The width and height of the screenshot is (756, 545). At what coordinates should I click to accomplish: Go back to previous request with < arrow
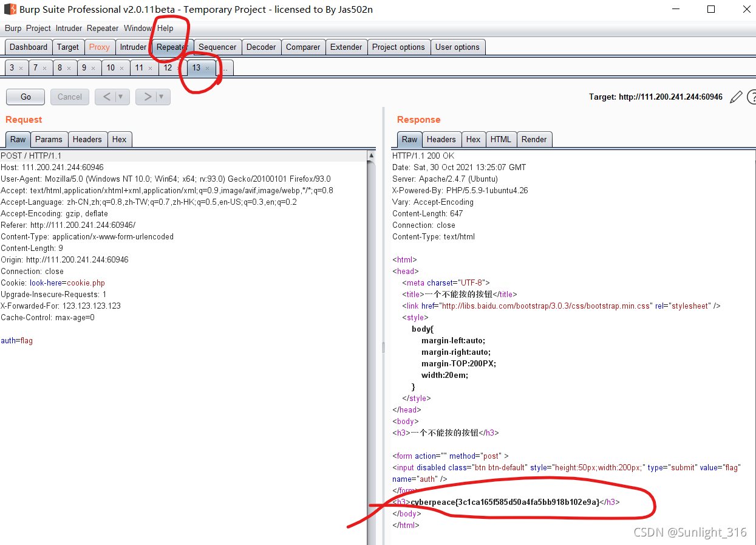tap(106, 97)
